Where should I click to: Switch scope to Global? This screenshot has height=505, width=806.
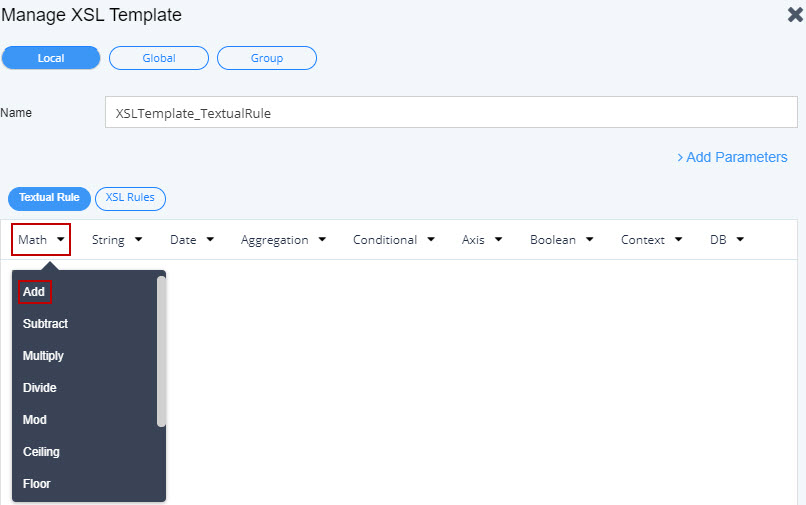159,58
